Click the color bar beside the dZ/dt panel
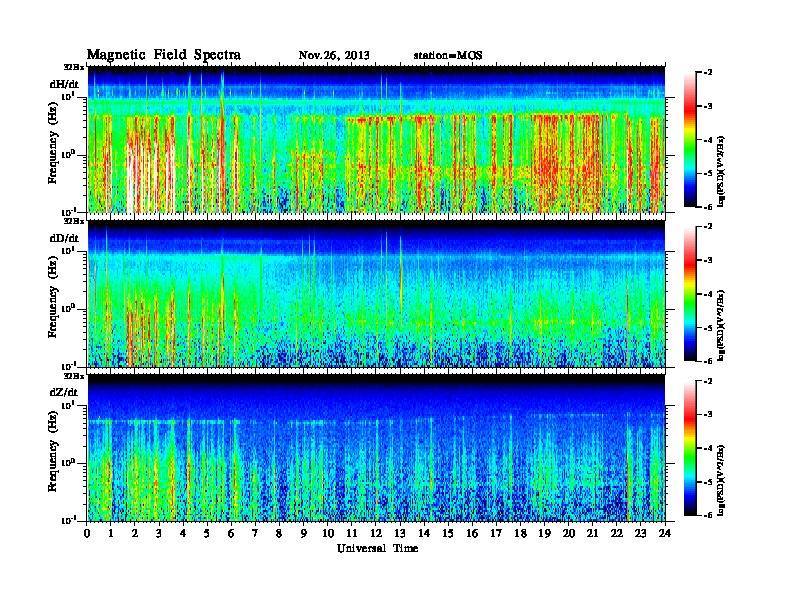The height and width of the screenshot is (612, 792). 689,448
